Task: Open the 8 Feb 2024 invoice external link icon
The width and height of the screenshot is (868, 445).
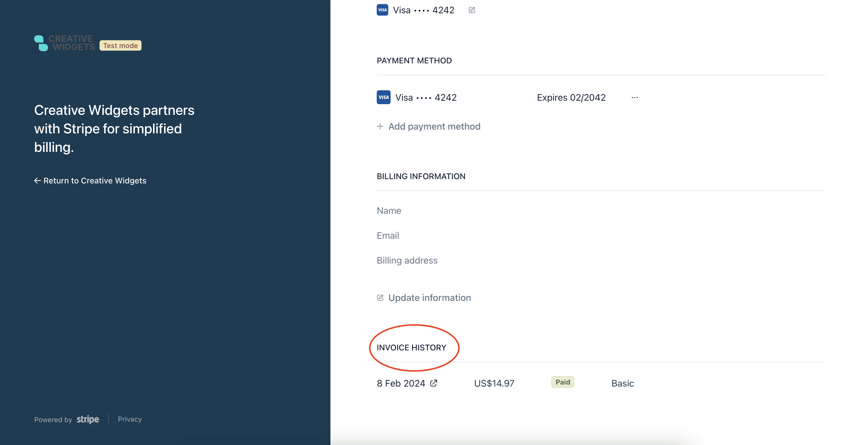Action: (434, 383)
